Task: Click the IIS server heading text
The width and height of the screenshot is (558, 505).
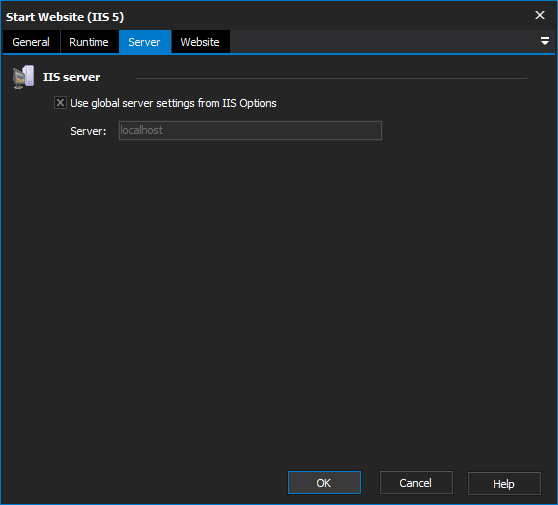Action: pyautogui.click(x=72, y=77)
